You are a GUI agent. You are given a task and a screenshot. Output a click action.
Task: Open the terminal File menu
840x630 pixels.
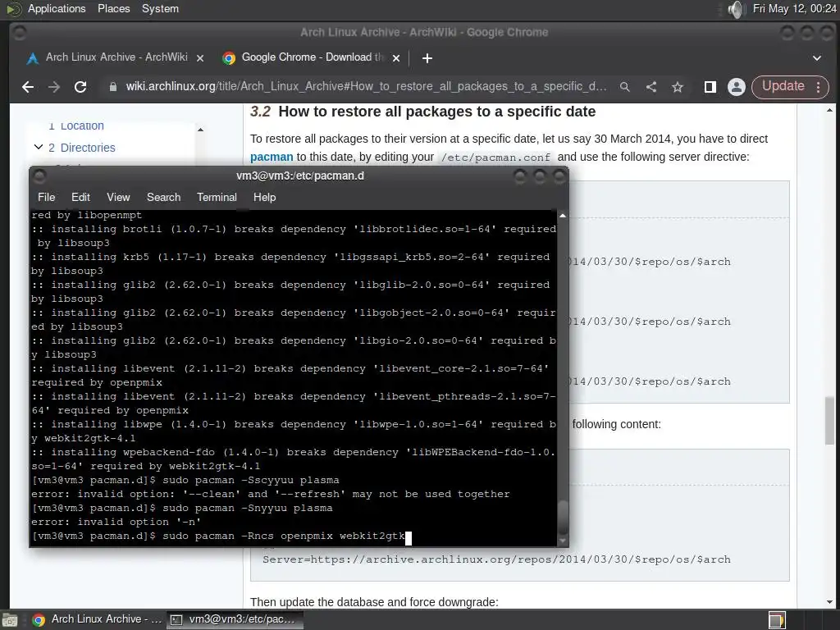click(x=47, y=197)
